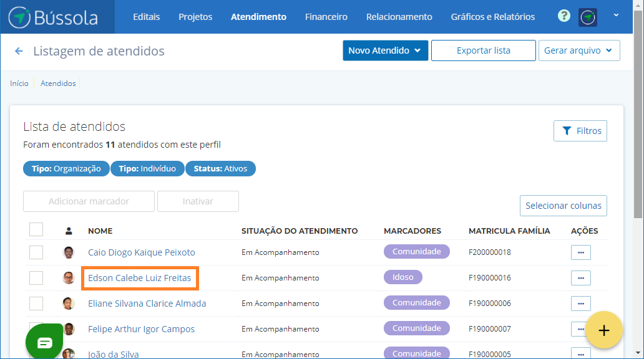The image size is (644, 359).
Task: Click the SITUAÇÃO DO ATENDIMENTO column header
Action: point(300,231)
